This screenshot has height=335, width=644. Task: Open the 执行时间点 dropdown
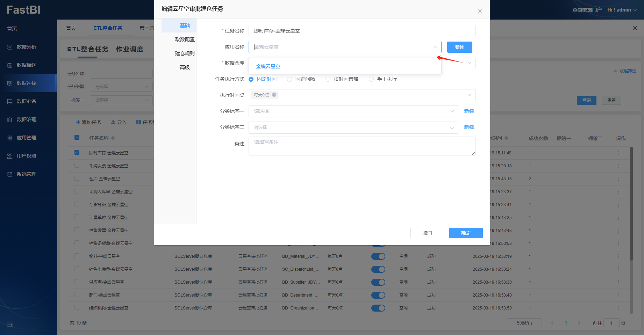coord(469,95)
